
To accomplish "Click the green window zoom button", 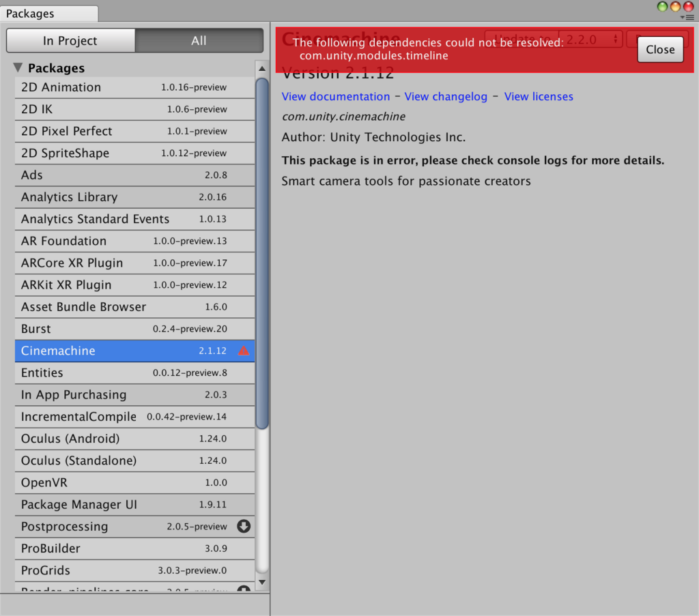I will click(662, 6).
